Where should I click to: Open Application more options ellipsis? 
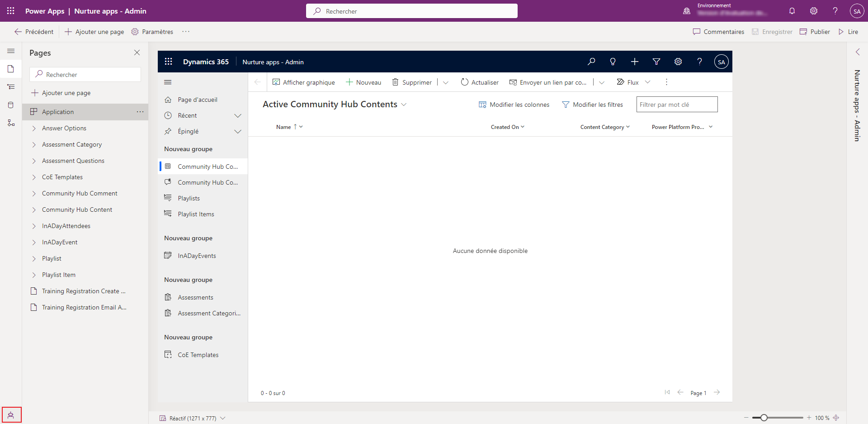coord(140,112)
